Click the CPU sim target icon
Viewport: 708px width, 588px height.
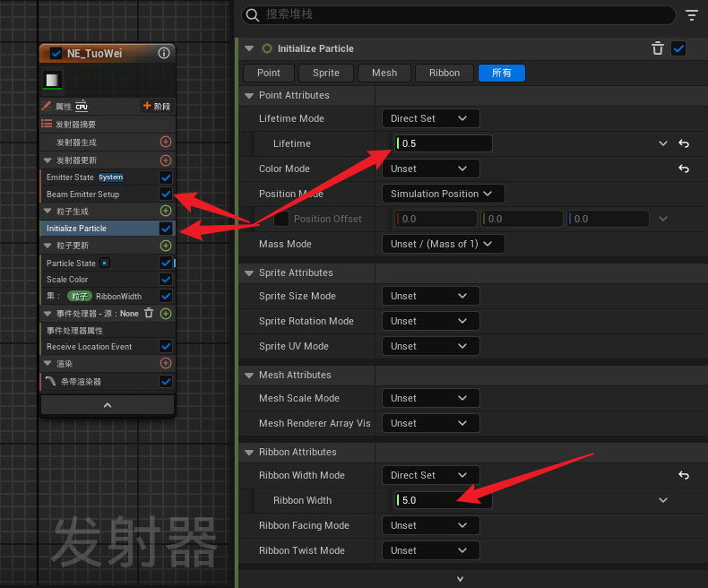tap(82, 106)
